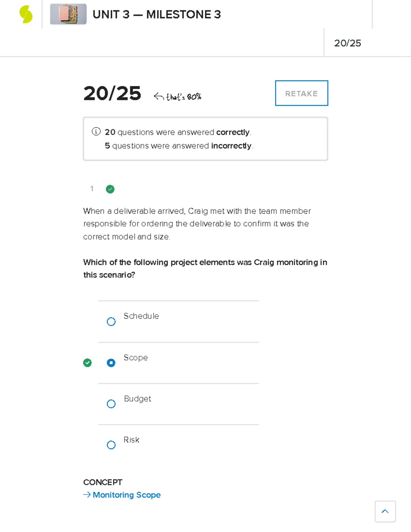Screen dimensions: 411x532
Task: Open the Monitoring Scope concept link
Action: 127,495
